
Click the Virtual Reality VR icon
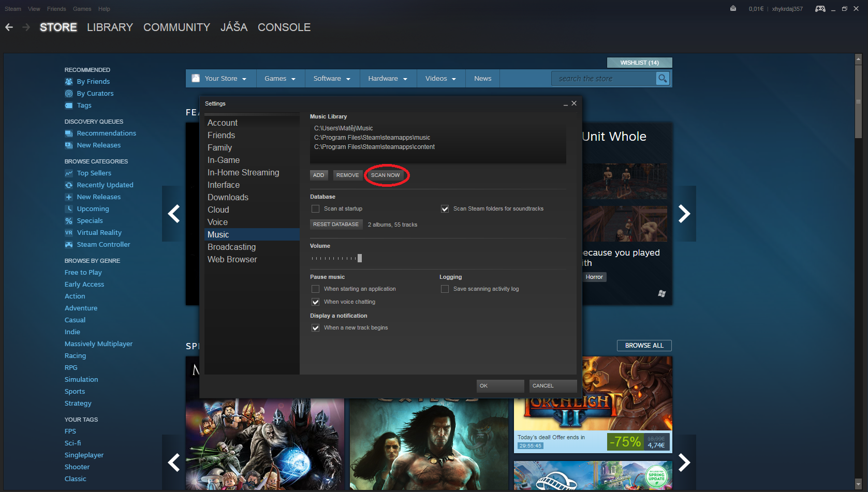[x=69, y=233]
